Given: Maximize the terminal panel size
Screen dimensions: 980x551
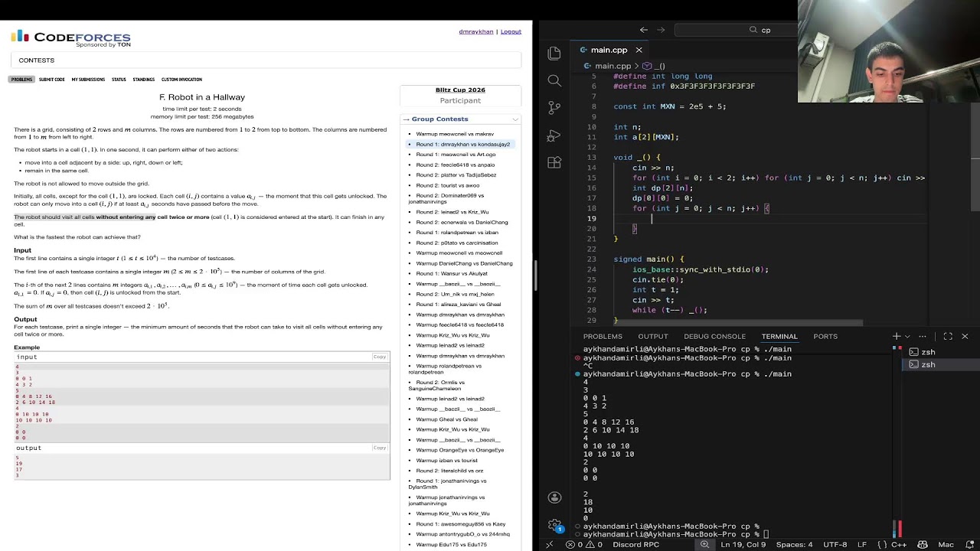Looking at the screenshot, I should 948,336.
